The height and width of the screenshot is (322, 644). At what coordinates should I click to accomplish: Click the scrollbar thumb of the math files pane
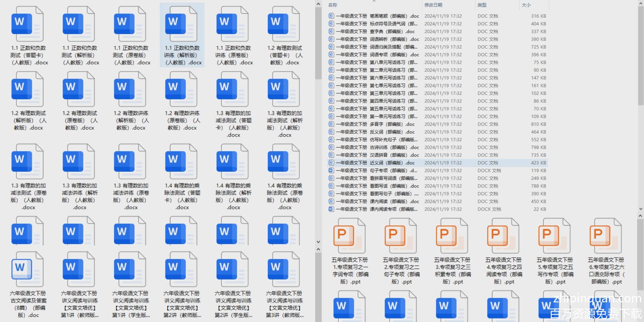pos(318,42)
